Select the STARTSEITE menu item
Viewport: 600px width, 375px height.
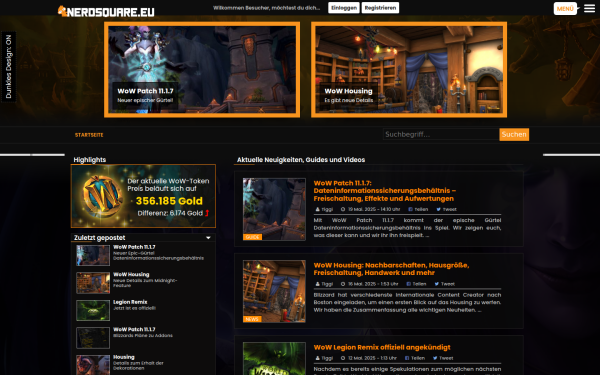coord(89,135)
